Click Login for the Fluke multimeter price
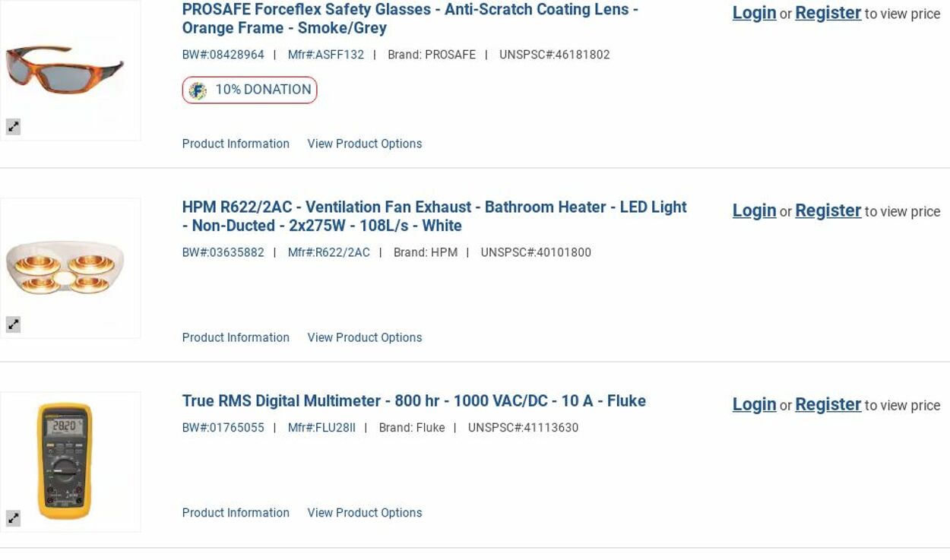Image resolution: width=950 pixels, height=560 pixels. 754,404
